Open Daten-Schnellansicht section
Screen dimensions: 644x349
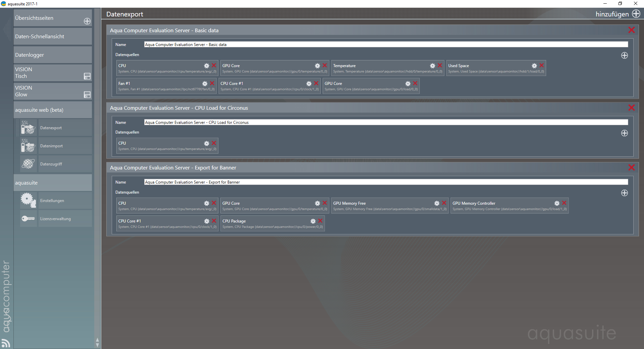click(x=53, y=36)
